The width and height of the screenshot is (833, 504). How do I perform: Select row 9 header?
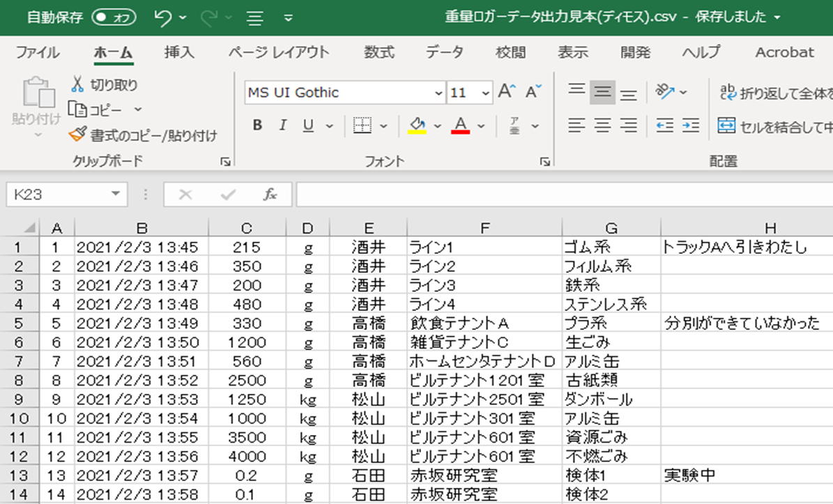19,399
